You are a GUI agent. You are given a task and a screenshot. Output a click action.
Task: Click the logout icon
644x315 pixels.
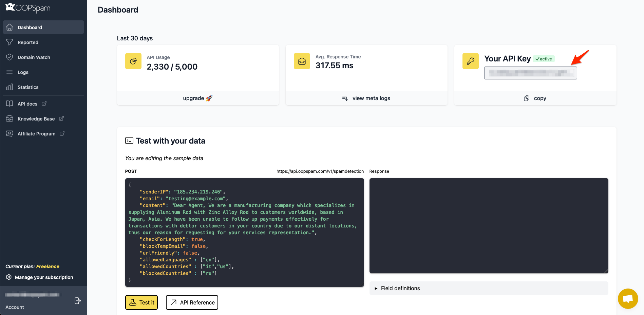point(78,301)
